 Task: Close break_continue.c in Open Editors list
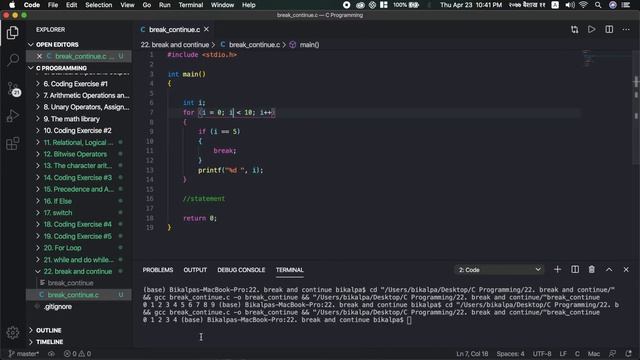click(39, 56)
